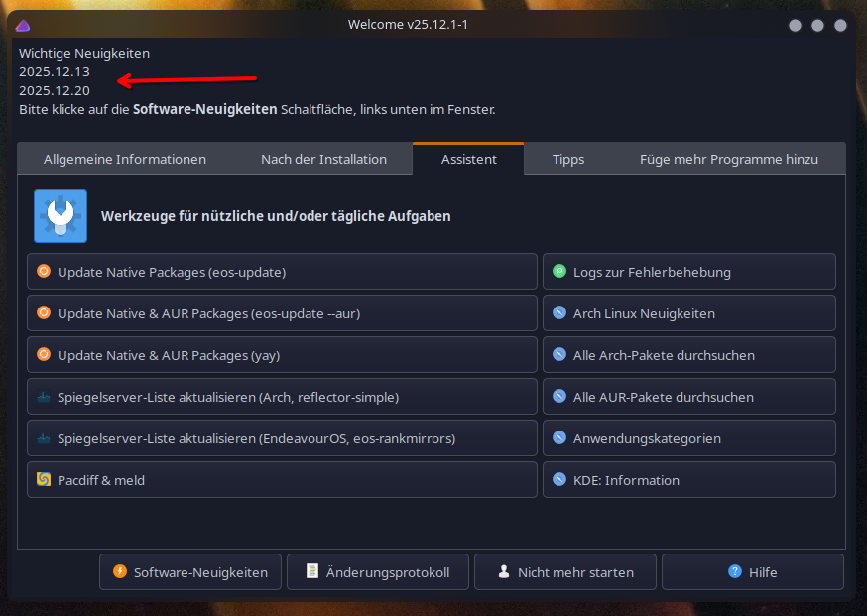Click the person icon on Nicht mehr starten
The width and height of the screenshot is (867, 616).
[504, 572]
